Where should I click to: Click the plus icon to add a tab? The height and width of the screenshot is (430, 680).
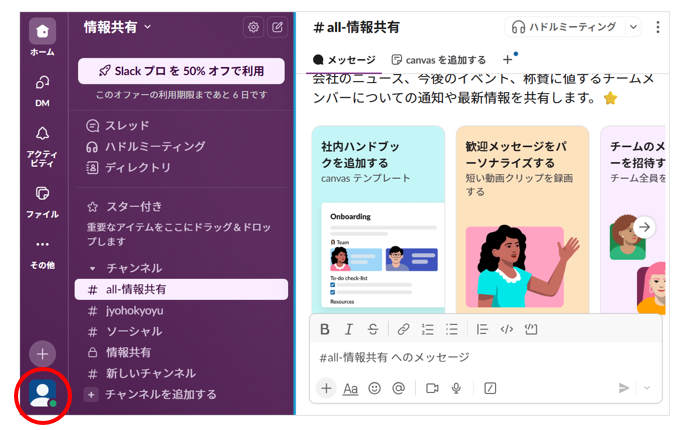(x=507, y=60)
